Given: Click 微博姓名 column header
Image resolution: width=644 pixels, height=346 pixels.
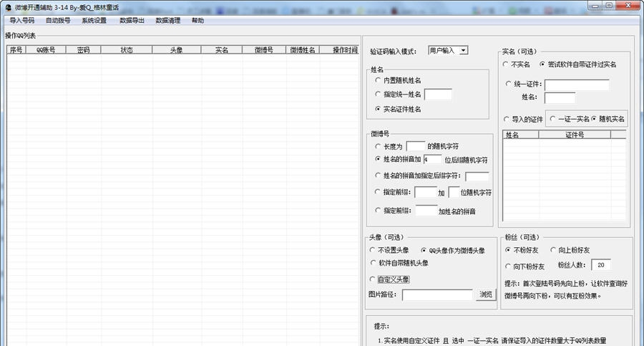Looking at the screenshot, I should pyautogui.click(x=303, y=49).
